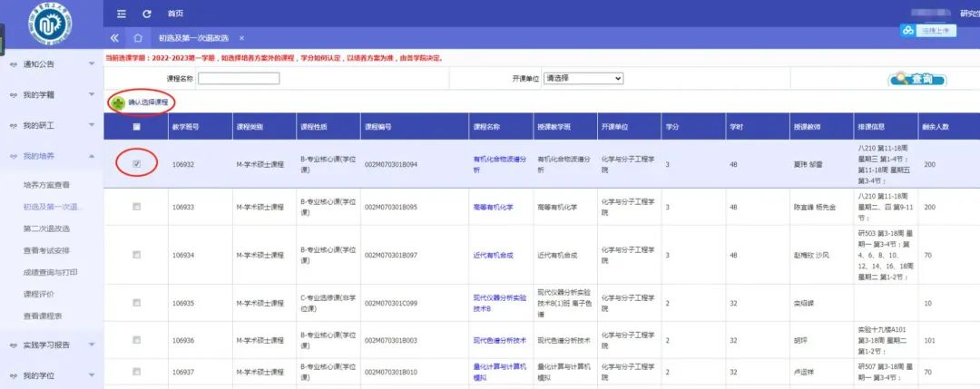Click course code 002M070301B097
The height and width of the screenshot is (389, 980).
click(x=390, y=255)
